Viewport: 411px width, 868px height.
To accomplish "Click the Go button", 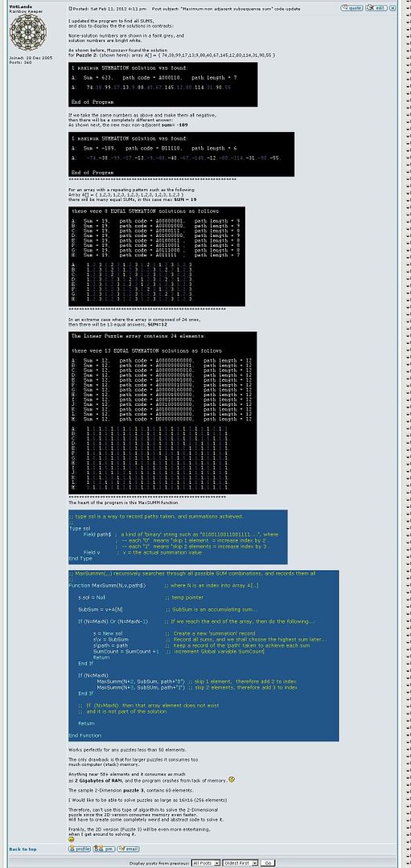I will coord(268,862).
